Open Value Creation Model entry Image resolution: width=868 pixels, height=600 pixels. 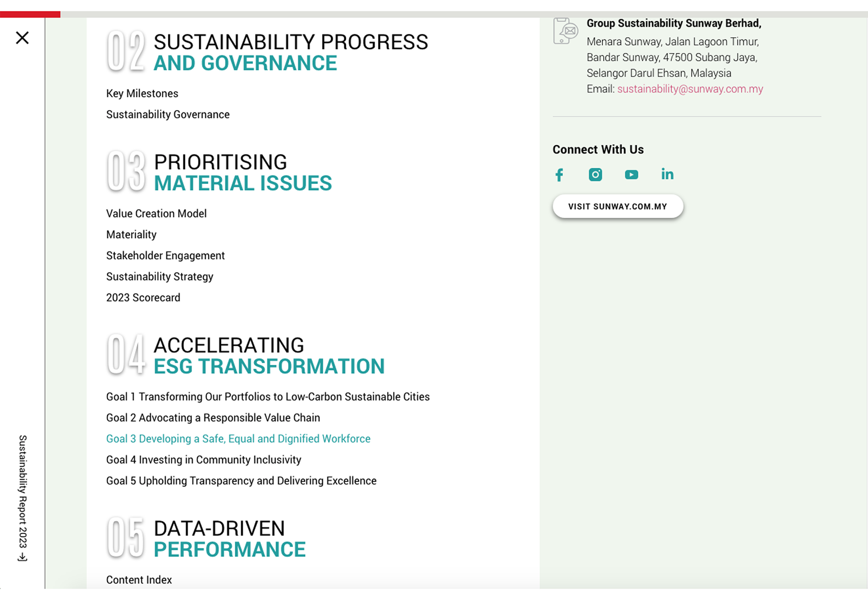point(156,213)
